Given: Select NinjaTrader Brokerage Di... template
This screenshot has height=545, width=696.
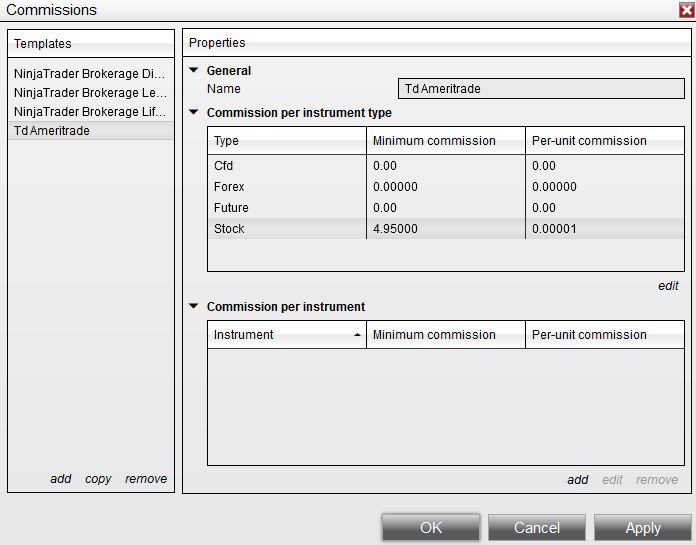Looking at the screenshot, I should click(91, 74).
